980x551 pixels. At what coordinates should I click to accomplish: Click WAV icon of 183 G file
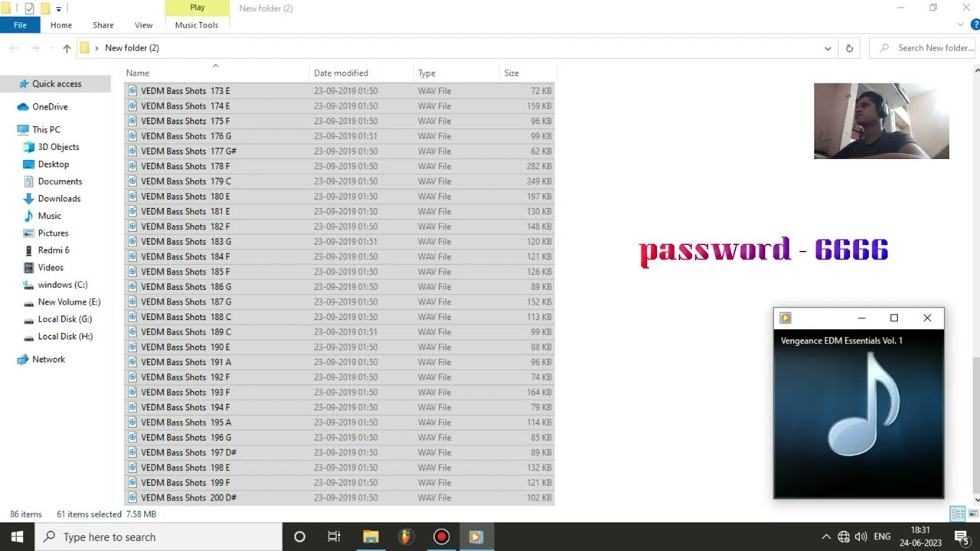pyautogui.click(x=132, y=242)
